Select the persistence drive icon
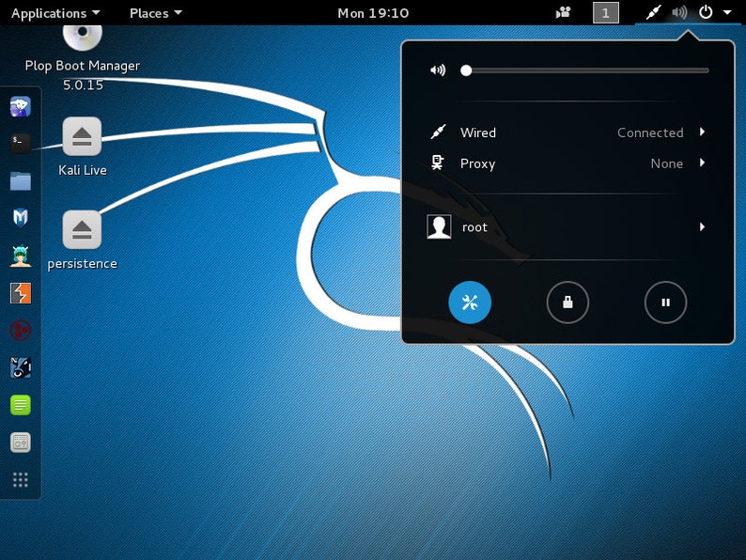Image resolution: width=746 pixels, height=560 pixels. 82,230
